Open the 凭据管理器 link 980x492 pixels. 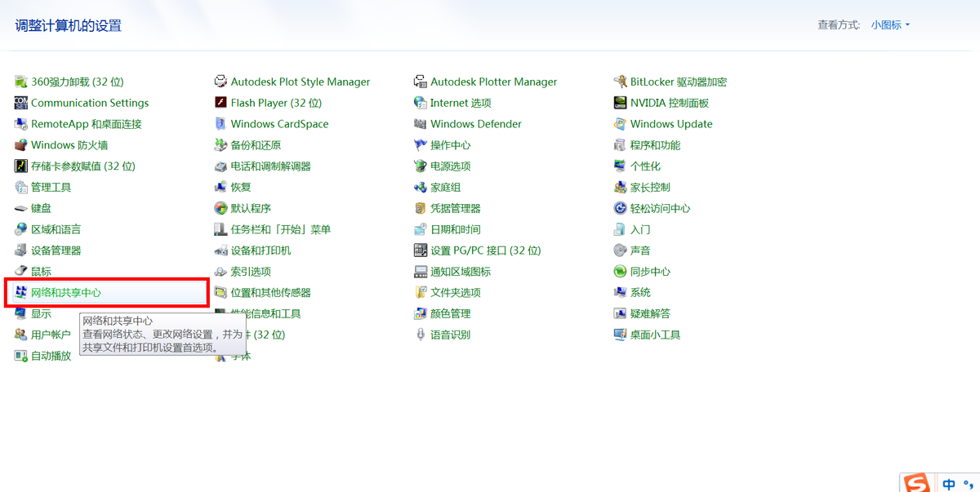[x=456, y=208]
